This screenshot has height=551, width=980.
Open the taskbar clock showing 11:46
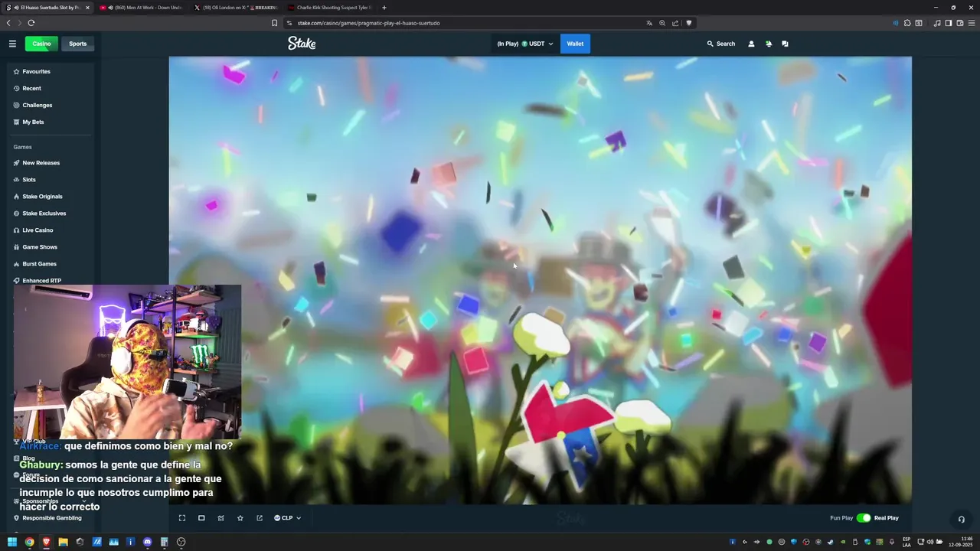(960, 542)
